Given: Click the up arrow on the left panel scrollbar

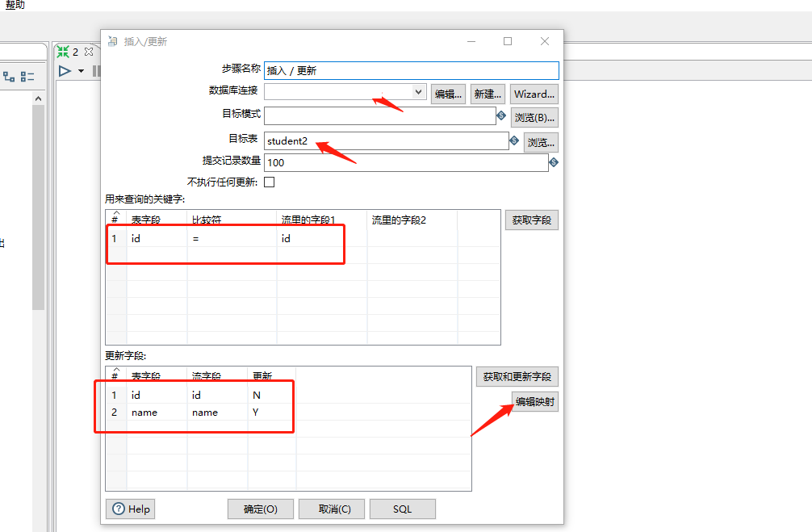Looking at the screenshot, I should pyautogui.click(x=38, y=98).
